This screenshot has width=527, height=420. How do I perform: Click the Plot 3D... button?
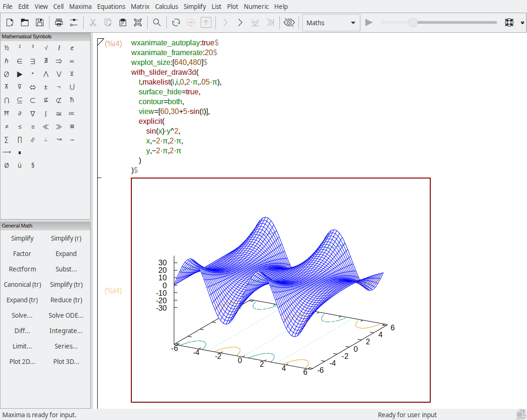66,362
